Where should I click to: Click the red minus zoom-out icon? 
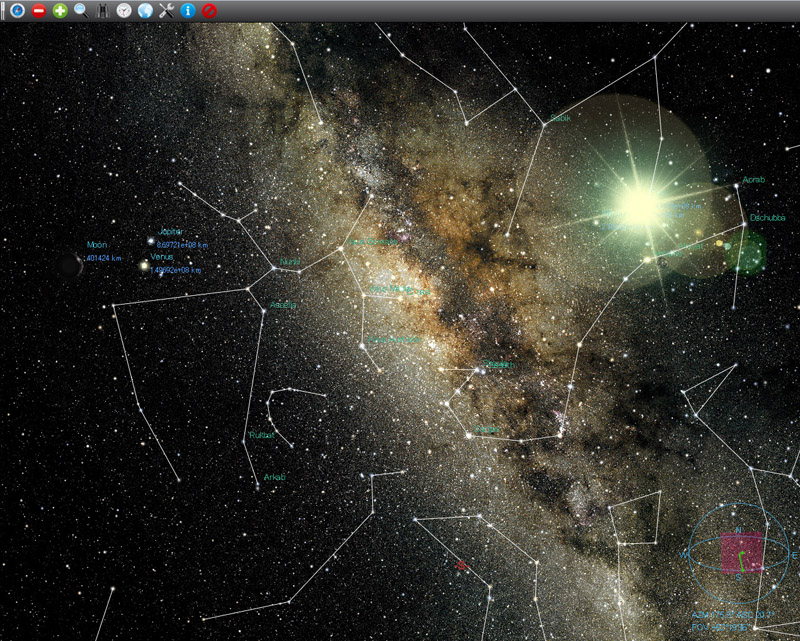39,10
